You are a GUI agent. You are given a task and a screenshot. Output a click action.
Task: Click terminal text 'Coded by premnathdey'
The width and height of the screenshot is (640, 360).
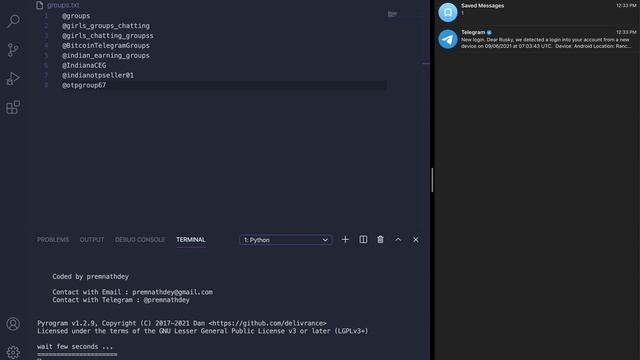click(x=90, y=276)
